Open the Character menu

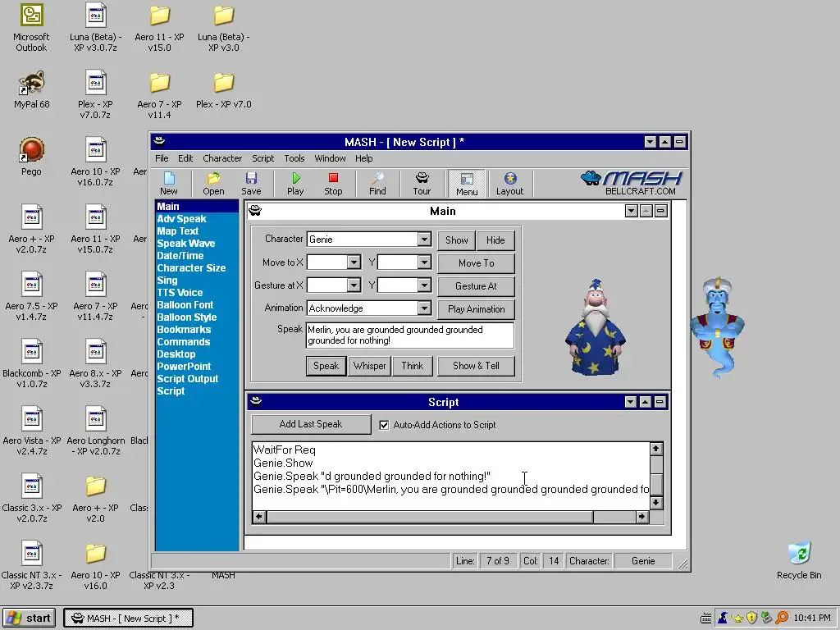point(222,158)
